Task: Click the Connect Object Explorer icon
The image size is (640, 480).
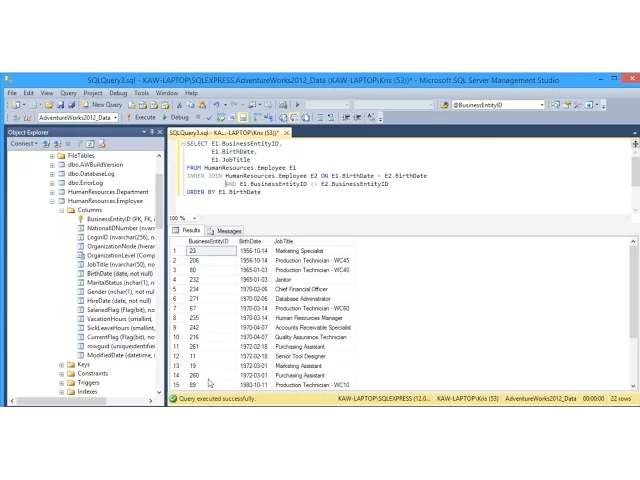Action: tap(46, 144)
